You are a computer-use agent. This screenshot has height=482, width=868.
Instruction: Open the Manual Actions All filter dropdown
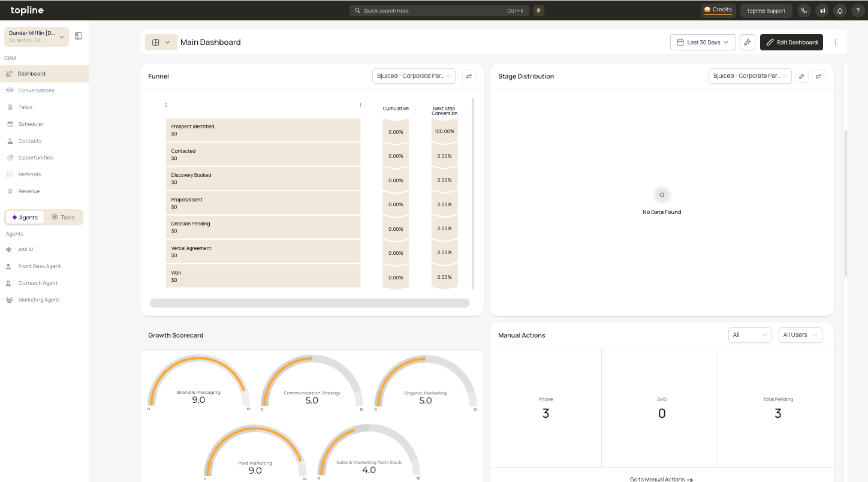pos(749,335)
